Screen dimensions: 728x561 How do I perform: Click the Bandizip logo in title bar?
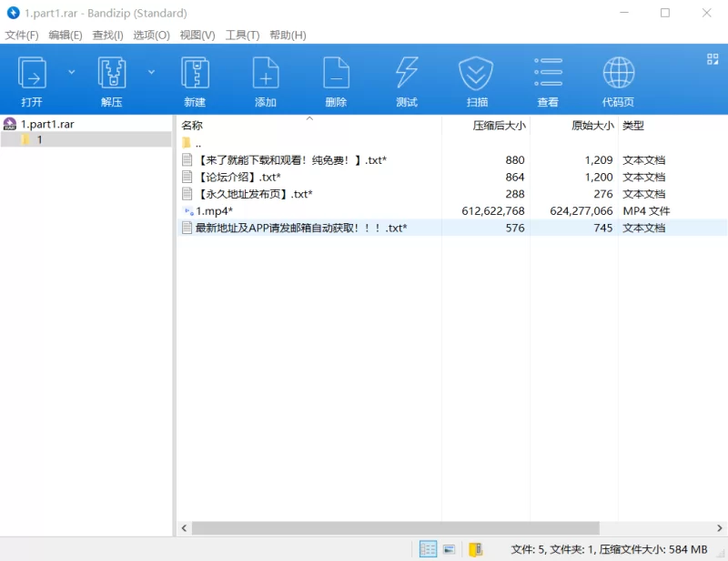(x=13, y=13)
